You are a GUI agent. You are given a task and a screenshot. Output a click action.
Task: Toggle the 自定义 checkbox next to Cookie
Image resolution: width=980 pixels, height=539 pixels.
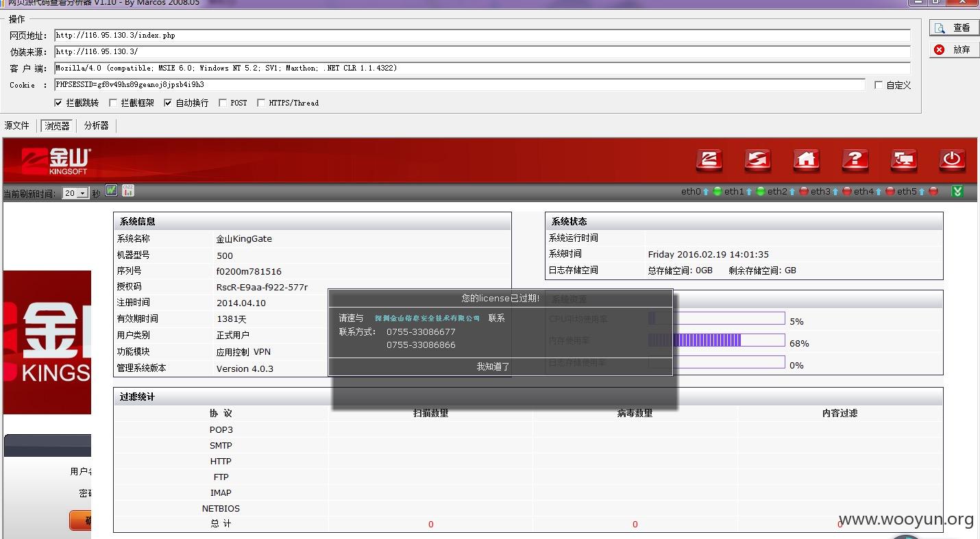coord(879,85)
